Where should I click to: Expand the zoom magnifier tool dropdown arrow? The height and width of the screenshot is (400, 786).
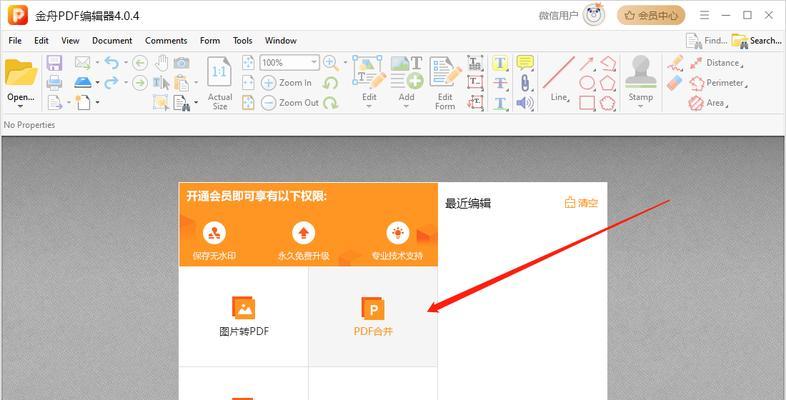click(x=344, y=63)
